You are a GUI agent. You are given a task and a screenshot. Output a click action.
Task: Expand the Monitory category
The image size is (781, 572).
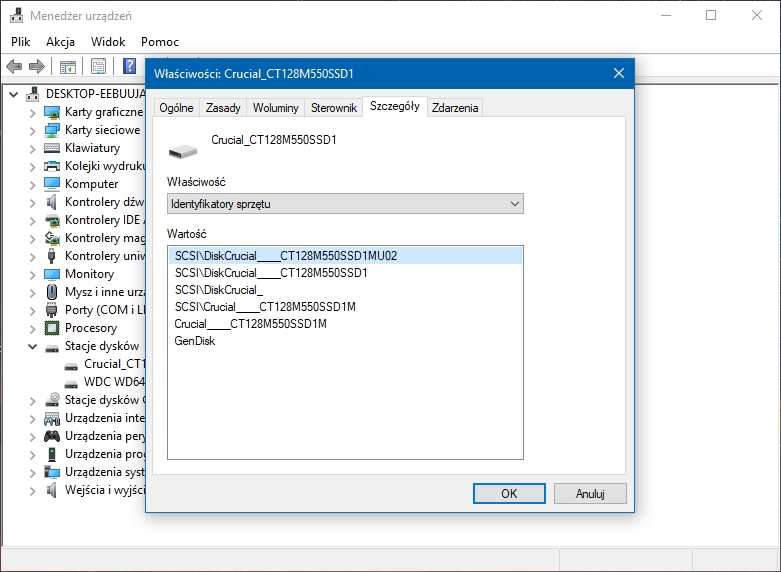point(32,275)
